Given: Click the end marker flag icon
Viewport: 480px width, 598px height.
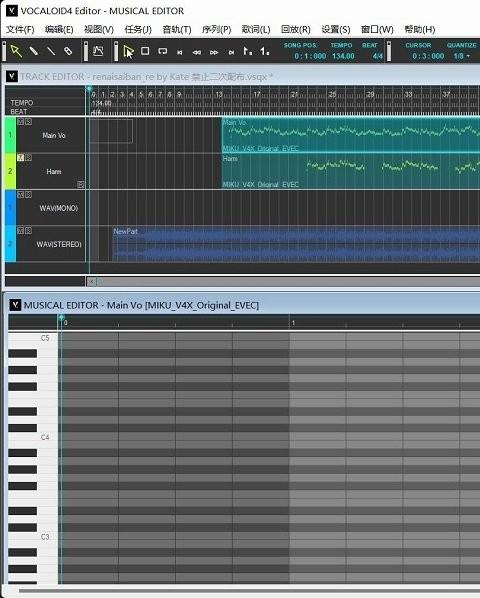Looking at the screenshot, I should pyautogui.click(x=265, y=51).
